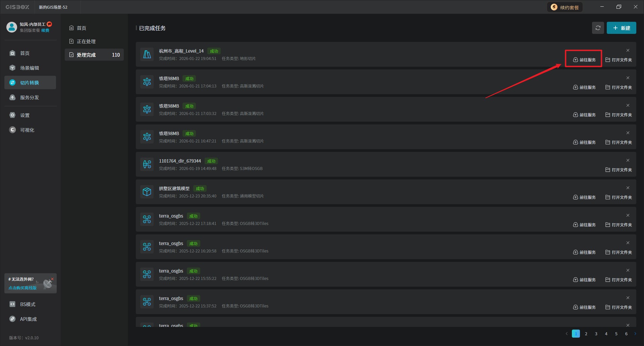Click 打开文件夹 for 1101764_dlr_679344
Screen dimensions: 644x346
[619, 170]
